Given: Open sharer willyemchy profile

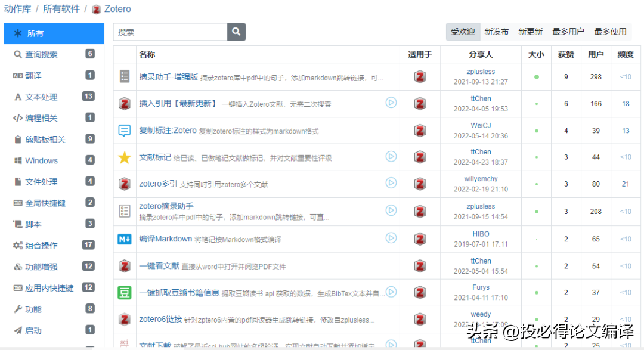Looking at the screenshot, I should [x=481, y=179].
